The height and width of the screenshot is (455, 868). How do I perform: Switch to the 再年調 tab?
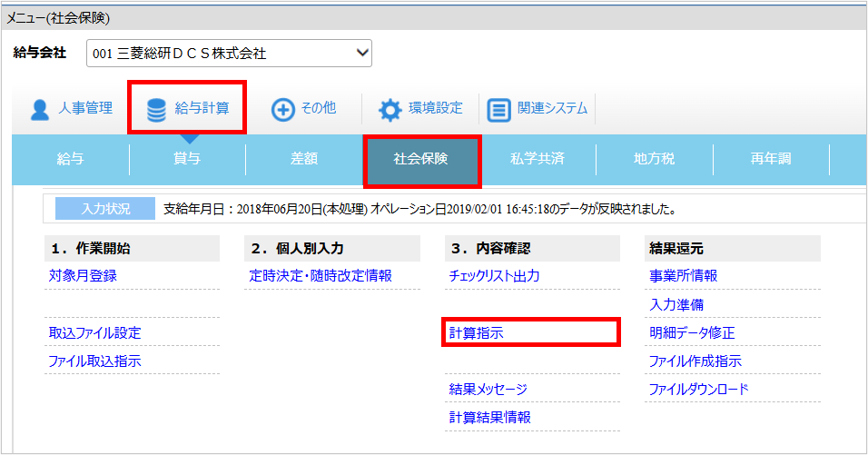click(771, 159)
